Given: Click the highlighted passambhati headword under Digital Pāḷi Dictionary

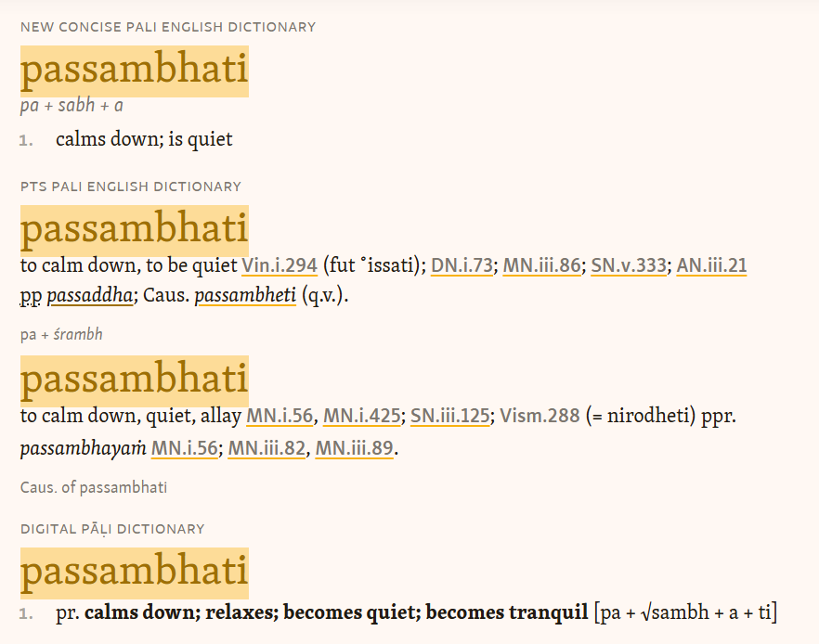Looking at the screenshot, I should (135, 573).
